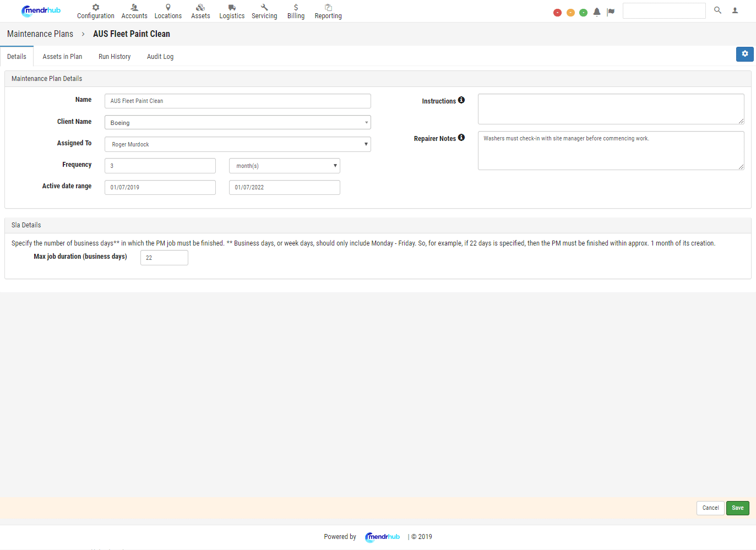Viewport: 756px width, 550px height.
Task: Open Configuration via the gear icon
Action: click(95, 8)
